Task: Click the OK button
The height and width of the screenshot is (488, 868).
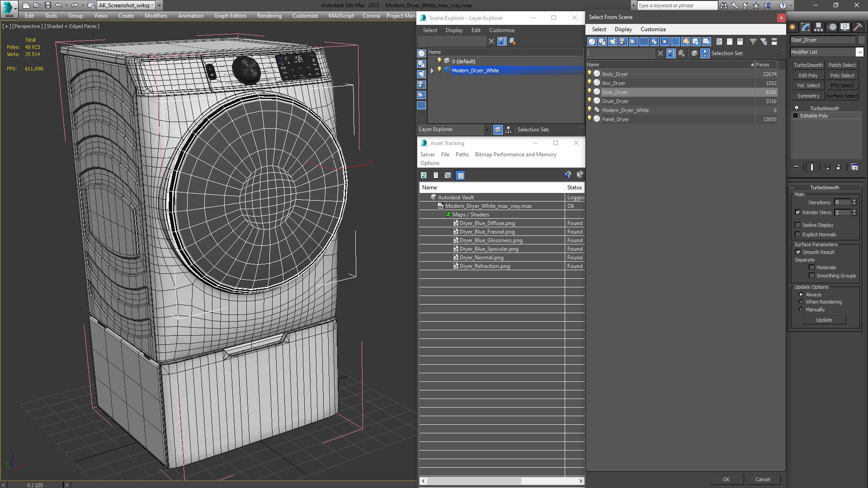Action: point(726,479)
